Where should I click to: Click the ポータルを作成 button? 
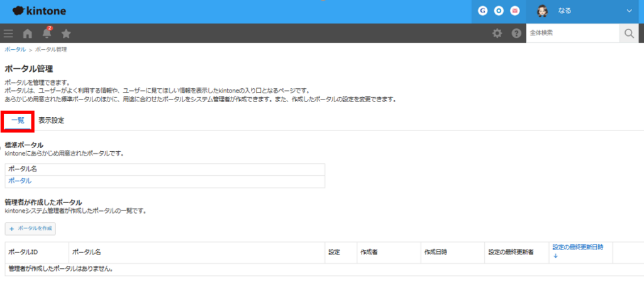(x=30, y=228)
